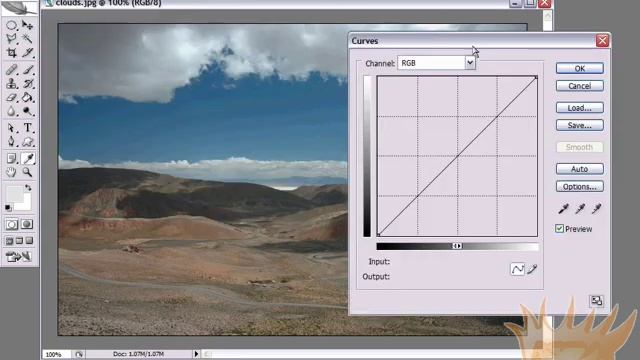Image resolution: width=640 pixels, height=360 pixels.
Task: Select the Healing Brush tool
Action: [x=11, y=70]
